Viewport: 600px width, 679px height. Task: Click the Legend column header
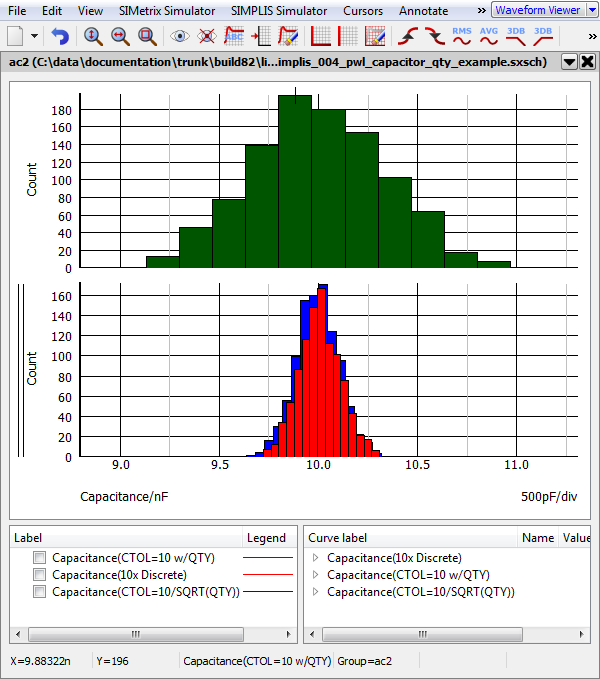(x=266, y=537)
